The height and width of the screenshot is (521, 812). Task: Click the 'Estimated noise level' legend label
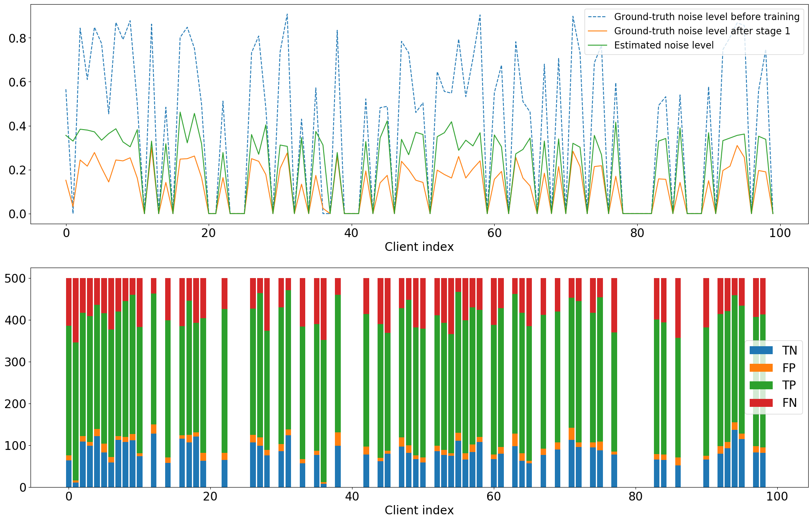pos(664,45)
